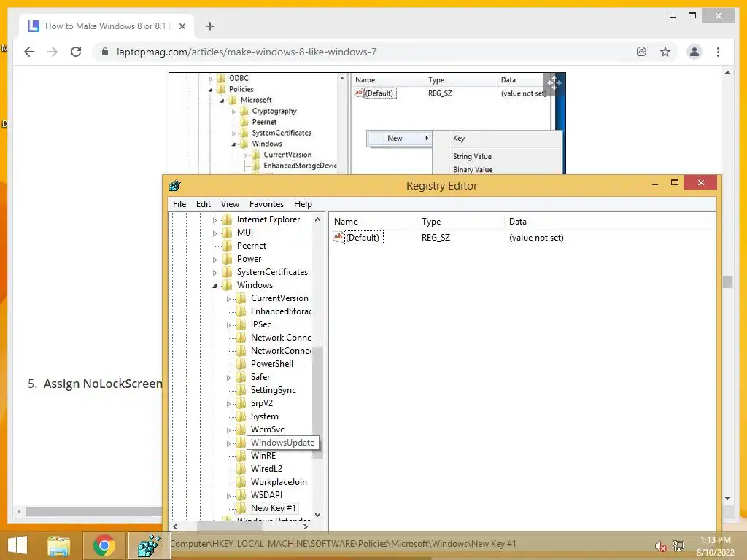Screen dimensions: 747x560
Task: Open the Edit menu in Registry Editor
Action: point(204,204)
